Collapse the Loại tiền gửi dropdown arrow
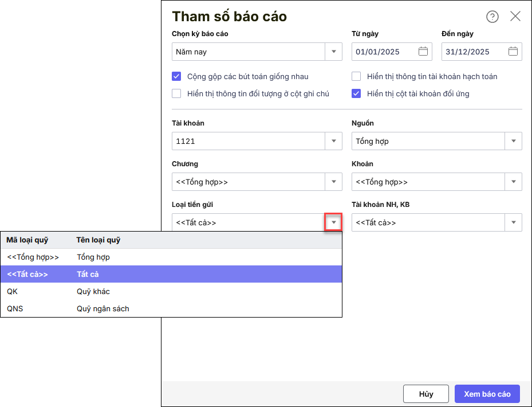Viewport: 532px width, 407px height. 334,222
